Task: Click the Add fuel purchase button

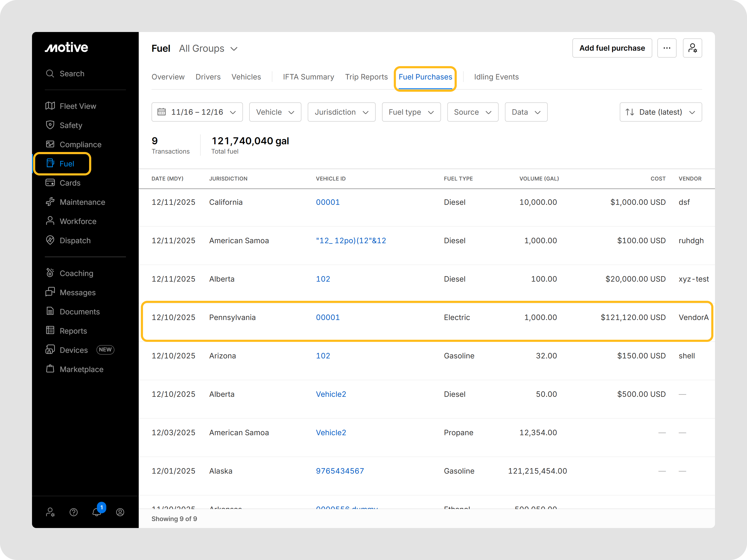Action: [611, 48]
